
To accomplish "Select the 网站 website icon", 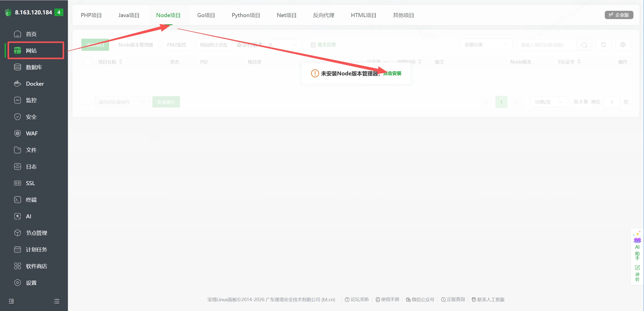I will [x=17, y=50].
